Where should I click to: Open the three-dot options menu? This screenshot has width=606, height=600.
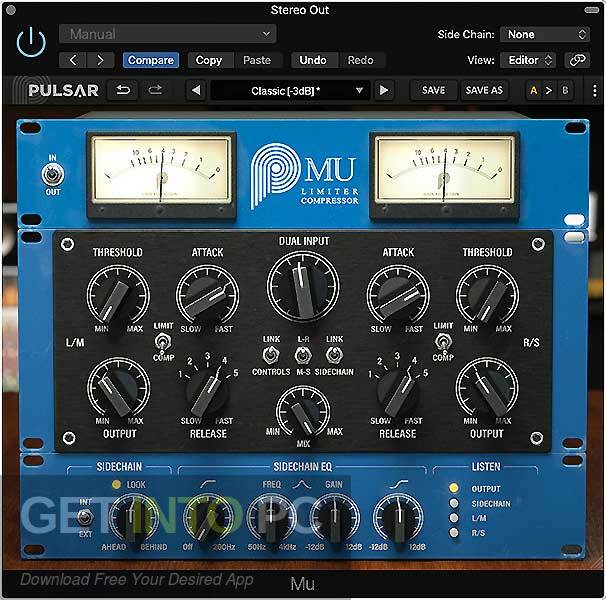[594, 91]
